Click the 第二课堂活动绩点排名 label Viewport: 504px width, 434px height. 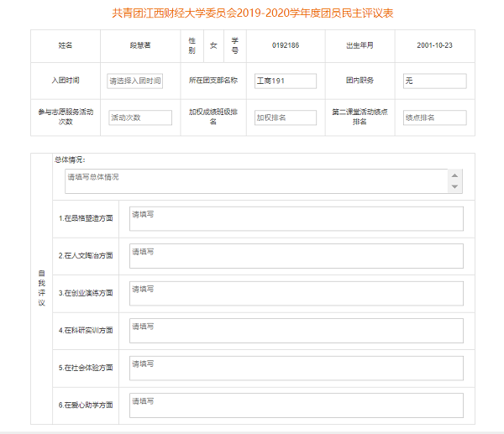pyautogui.click(x=360, y=117)
